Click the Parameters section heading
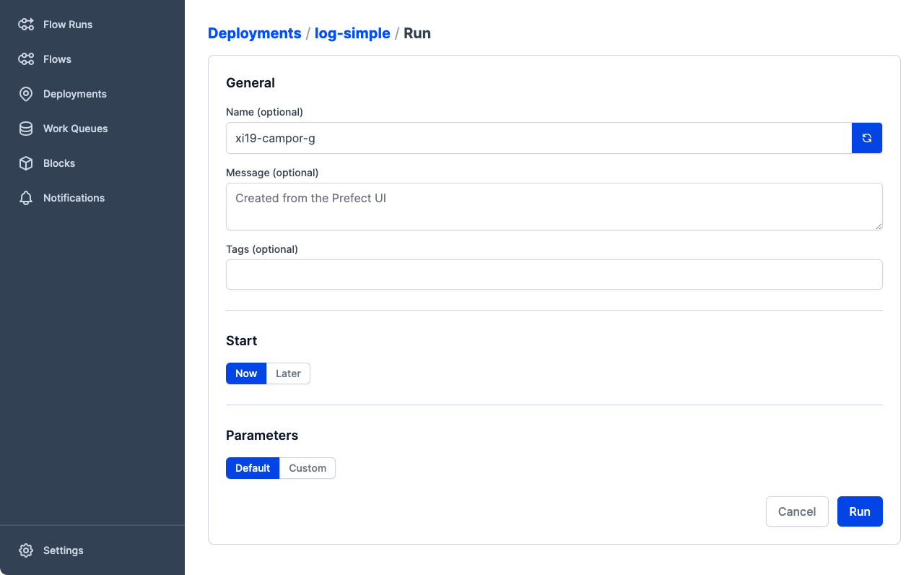924x575 pixels. pos(262,436)
